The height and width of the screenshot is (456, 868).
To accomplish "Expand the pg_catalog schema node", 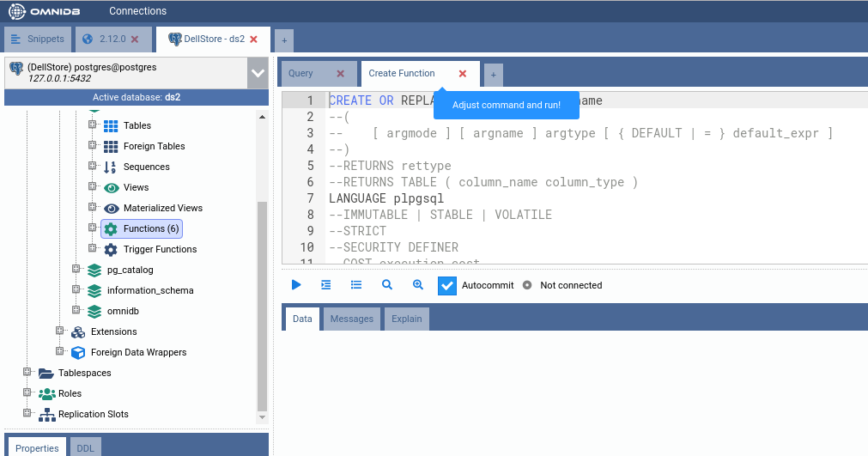I will 76,270.
